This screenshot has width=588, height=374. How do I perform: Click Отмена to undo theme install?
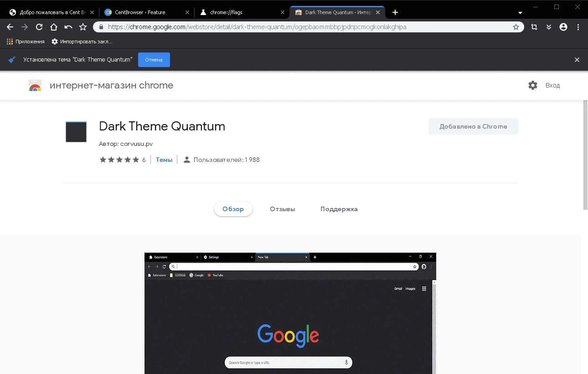154,60
